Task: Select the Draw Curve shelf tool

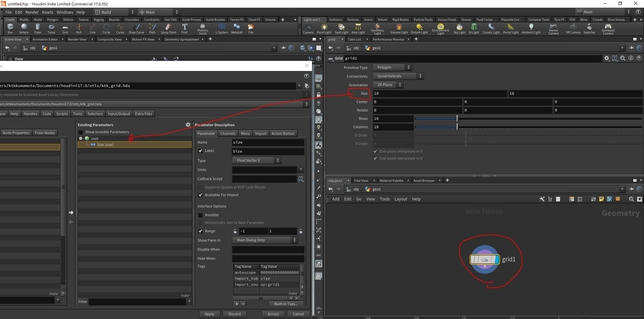Action: (136, 28)
